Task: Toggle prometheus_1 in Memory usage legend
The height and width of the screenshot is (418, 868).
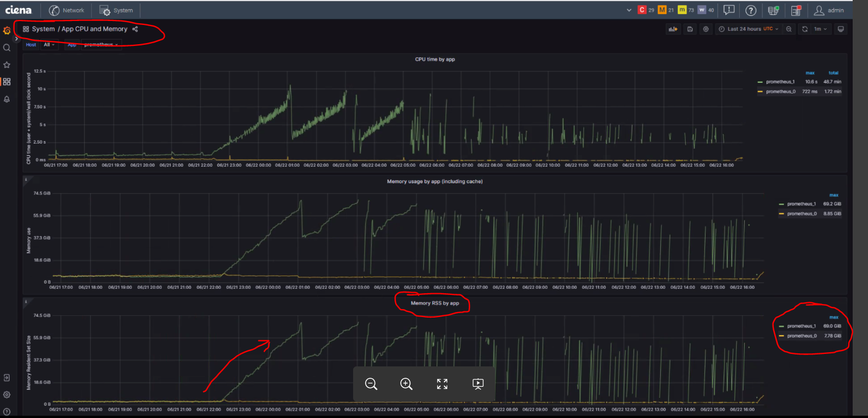Action: coord(800,204)
